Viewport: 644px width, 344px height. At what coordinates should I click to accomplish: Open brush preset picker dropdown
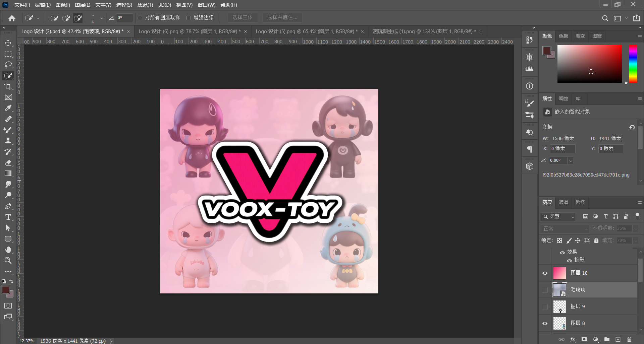[x=101, y=18]
